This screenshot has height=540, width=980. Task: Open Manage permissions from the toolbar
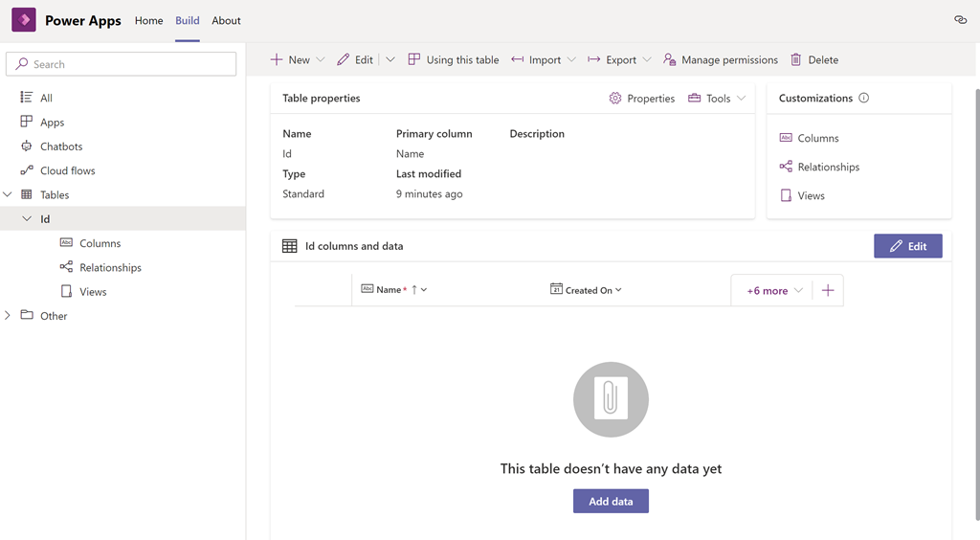pyautogui.click(x=720, y=59)
